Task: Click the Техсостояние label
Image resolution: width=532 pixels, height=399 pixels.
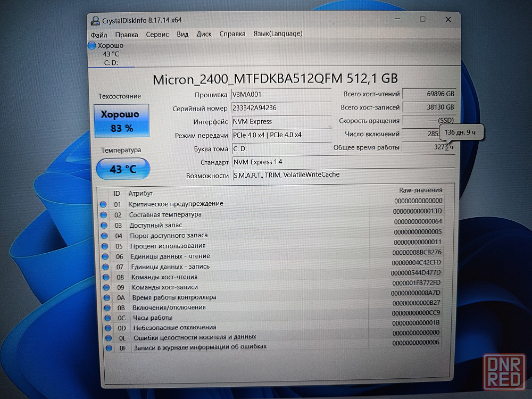Action: 119,96
